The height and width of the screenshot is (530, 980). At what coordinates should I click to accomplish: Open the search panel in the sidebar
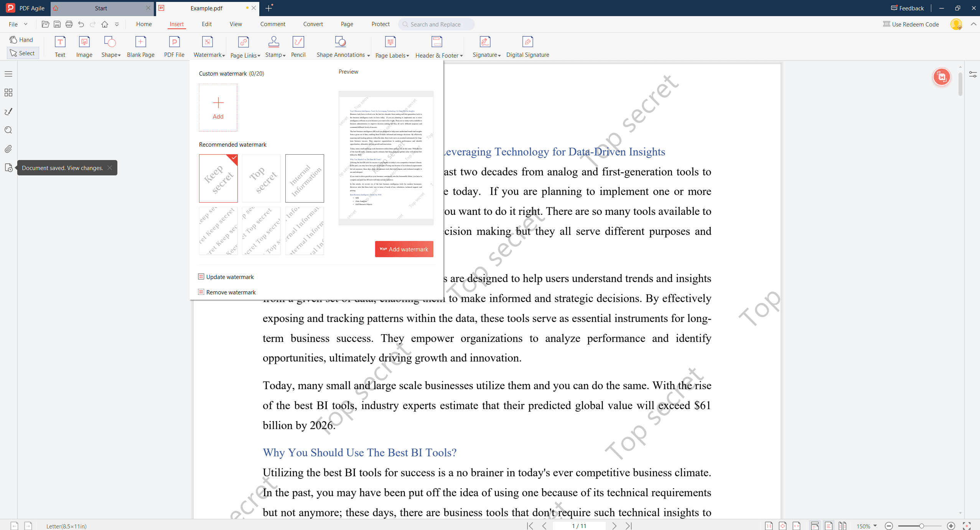tap(8, 130)
